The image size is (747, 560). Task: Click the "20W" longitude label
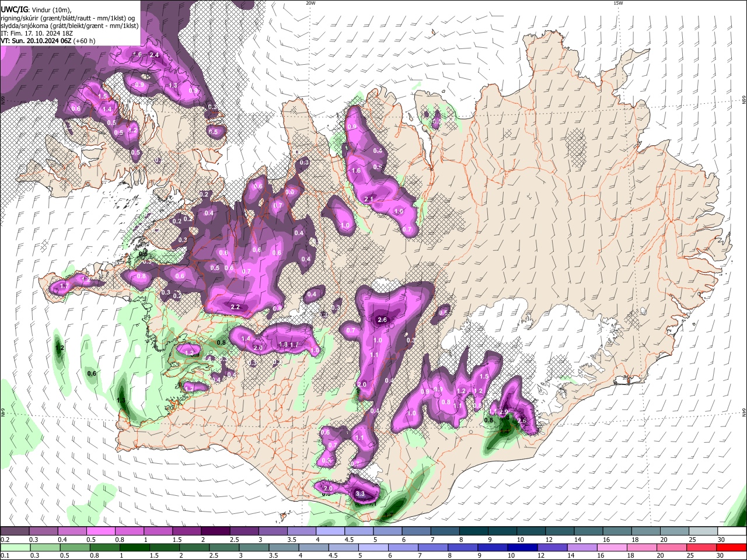[x=310, y=3]
